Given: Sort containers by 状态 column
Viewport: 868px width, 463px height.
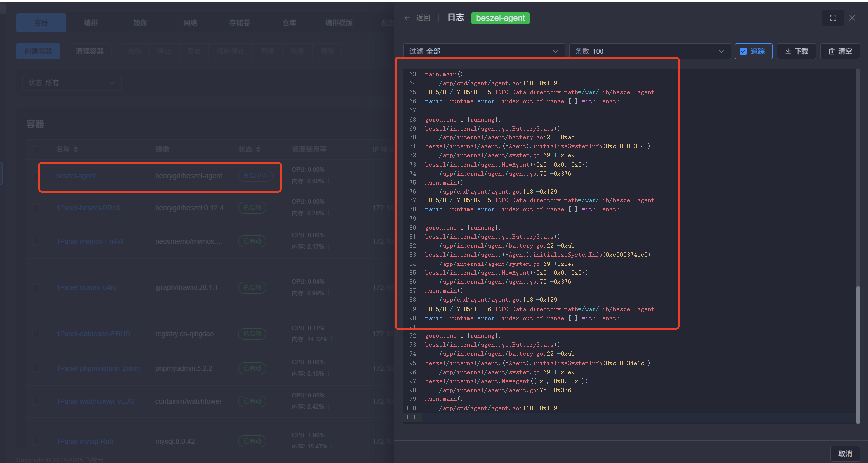Looking at the screenshot, I should pos(258,149).
